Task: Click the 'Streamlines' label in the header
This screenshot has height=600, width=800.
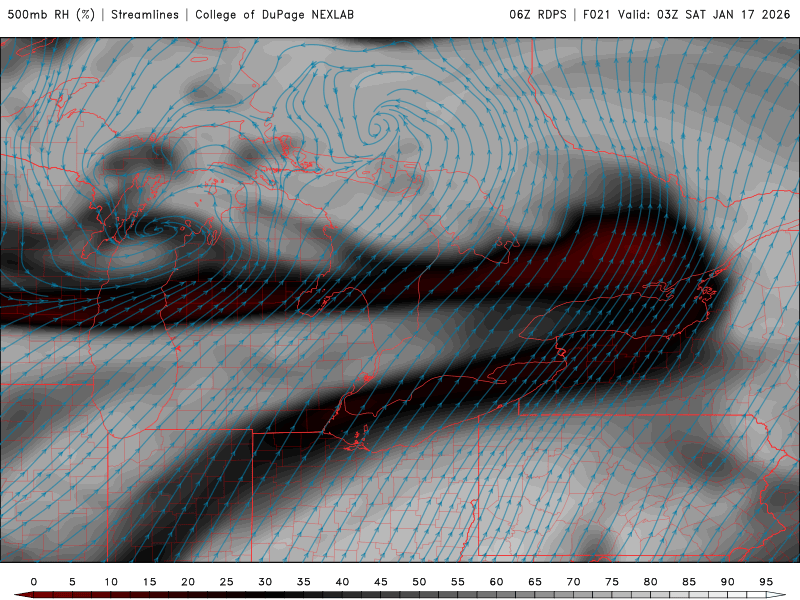Action: click(x=145, y=15)
